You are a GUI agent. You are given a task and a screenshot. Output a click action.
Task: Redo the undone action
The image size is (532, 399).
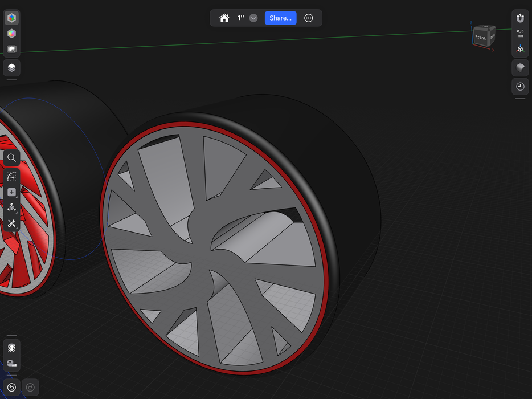(x=30, y=388)
